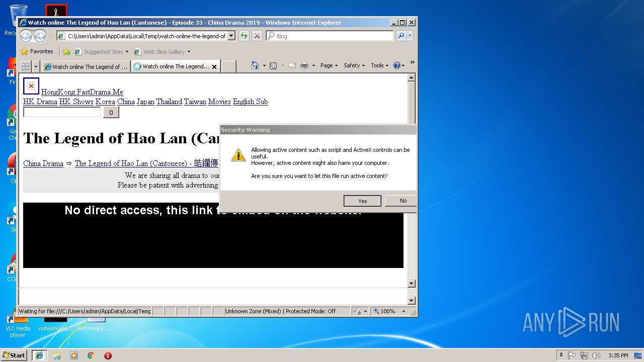Viewport: 644px width, 362px height.
Task: Click the Stop loading icon
Action: click(257, 36)
